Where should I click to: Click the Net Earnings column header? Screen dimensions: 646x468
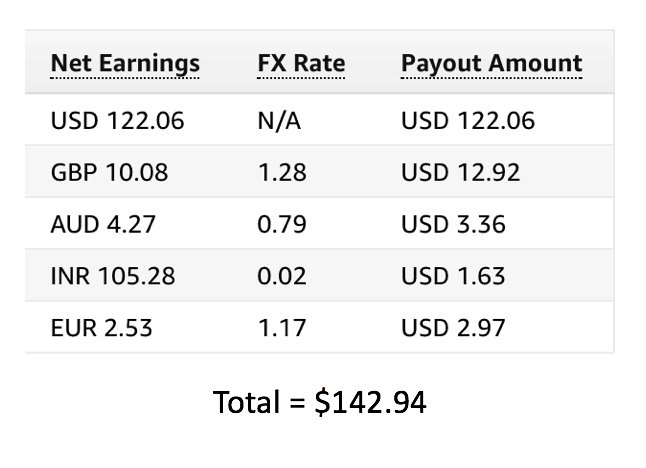[125, 64]
